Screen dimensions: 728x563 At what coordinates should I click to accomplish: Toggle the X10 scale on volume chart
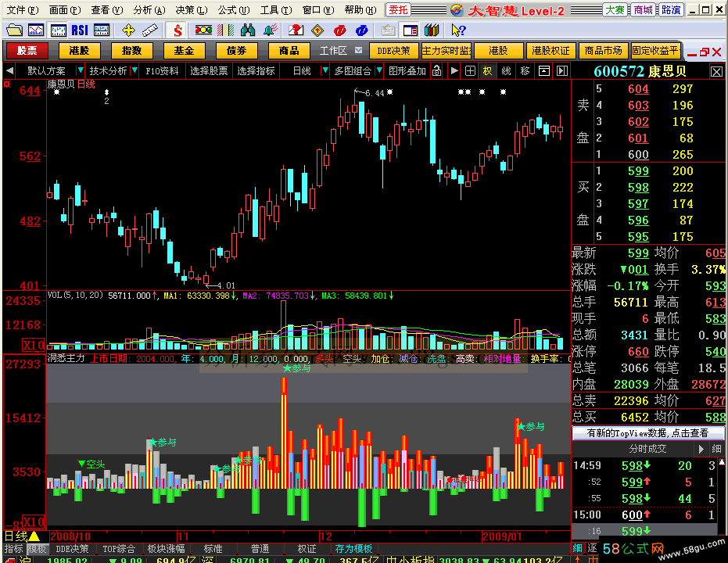[34, 346]
